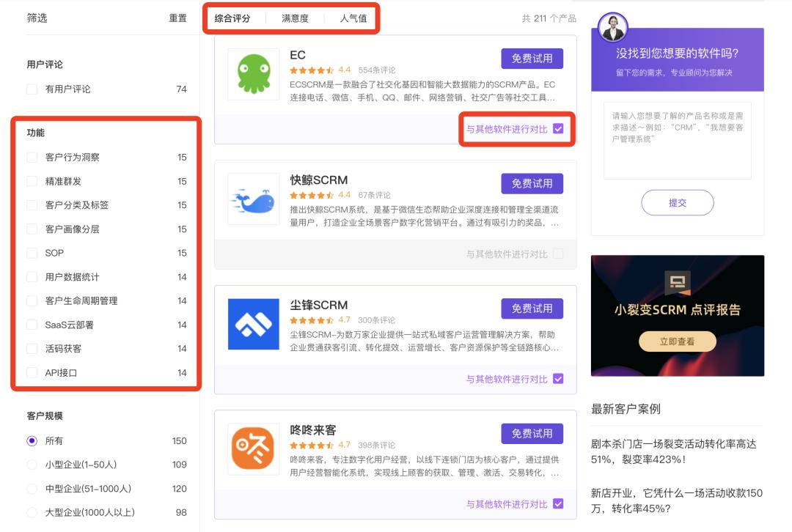Click 重置 to reset filters

tap(177, 18)
